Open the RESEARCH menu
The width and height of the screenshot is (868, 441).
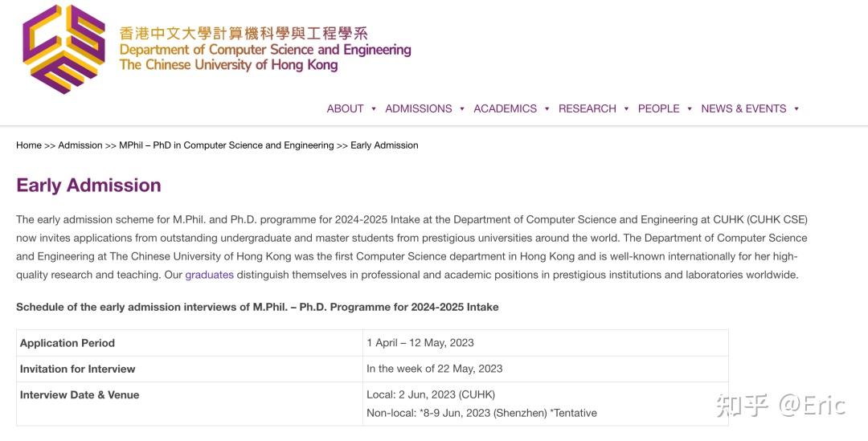coord(587,108)
